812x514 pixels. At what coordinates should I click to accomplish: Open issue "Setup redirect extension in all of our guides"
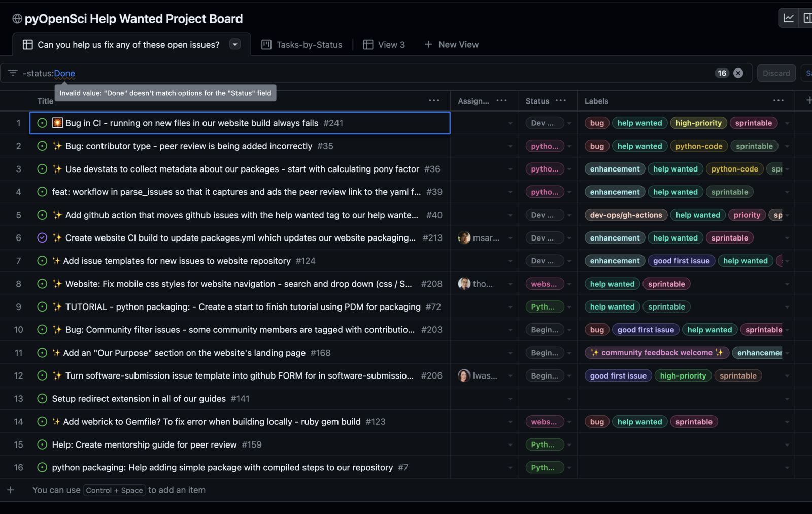click(139, 399)
